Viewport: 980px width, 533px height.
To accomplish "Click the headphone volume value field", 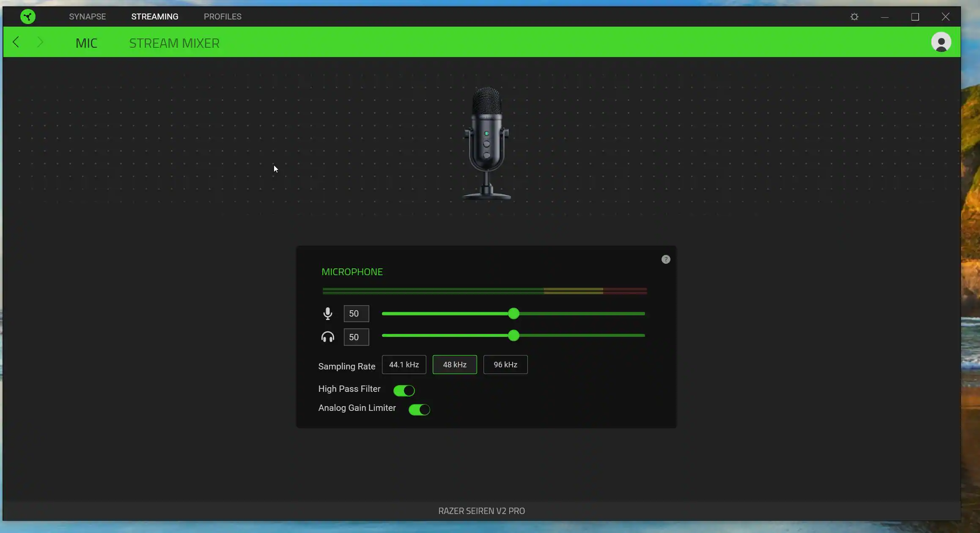I will coord(356,337).
